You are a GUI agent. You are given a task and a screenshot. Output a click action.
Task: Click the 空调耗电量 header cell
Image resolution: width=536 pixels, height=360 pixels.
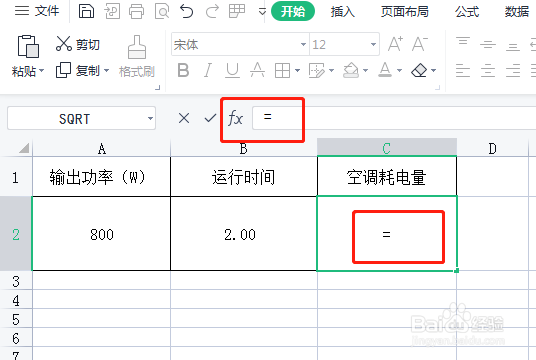point(387,177)
